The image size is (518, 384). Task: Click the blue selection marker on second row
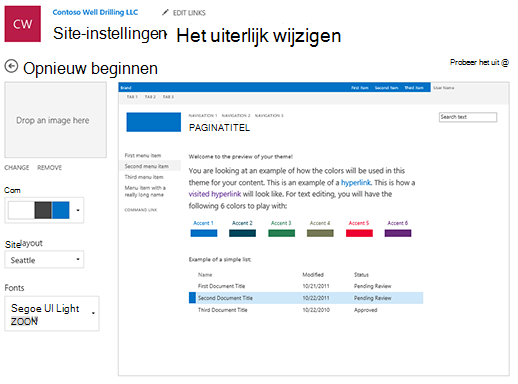(192, 298)
